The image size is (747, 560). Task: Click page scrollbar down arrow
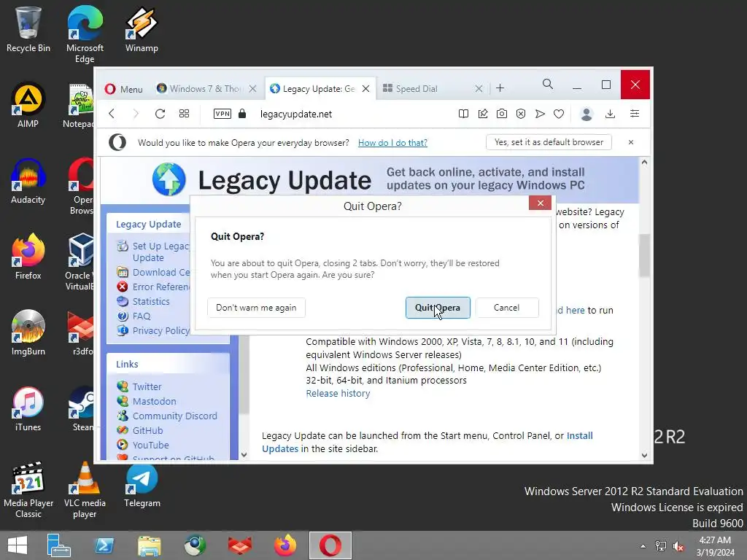click(644, 455)
